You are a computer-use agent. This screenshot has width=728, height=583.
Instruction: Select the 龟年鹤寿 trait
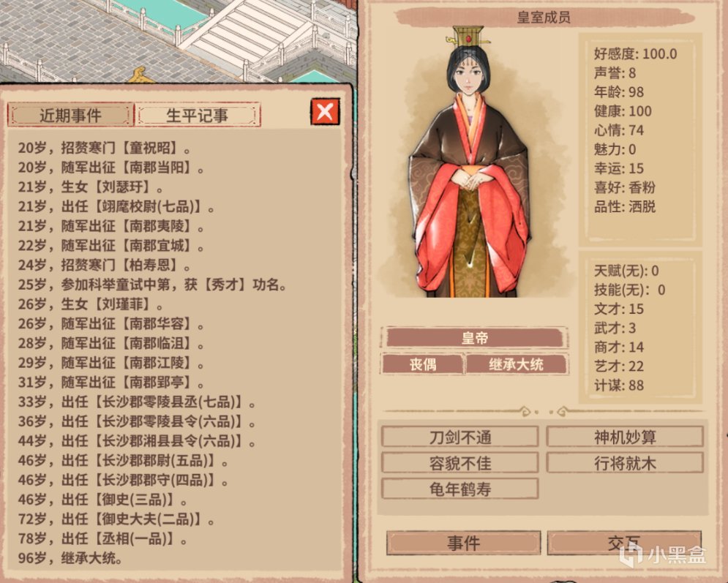460,489
